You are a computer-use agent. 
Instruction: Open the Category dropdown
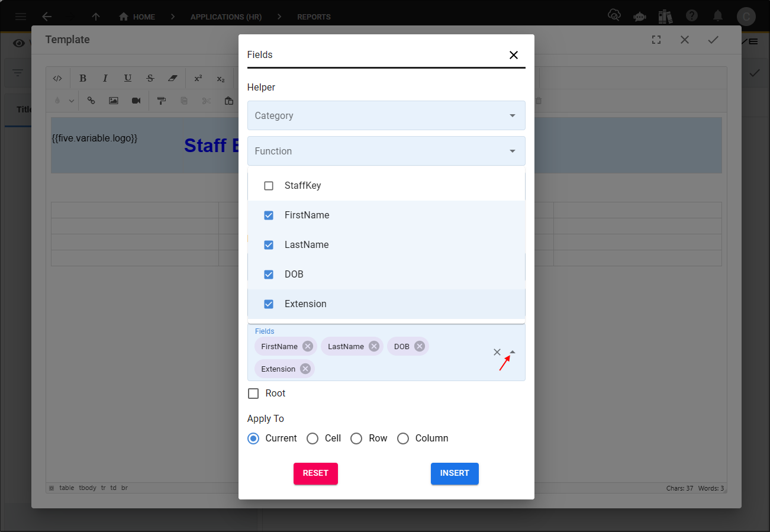coord(386,115)
